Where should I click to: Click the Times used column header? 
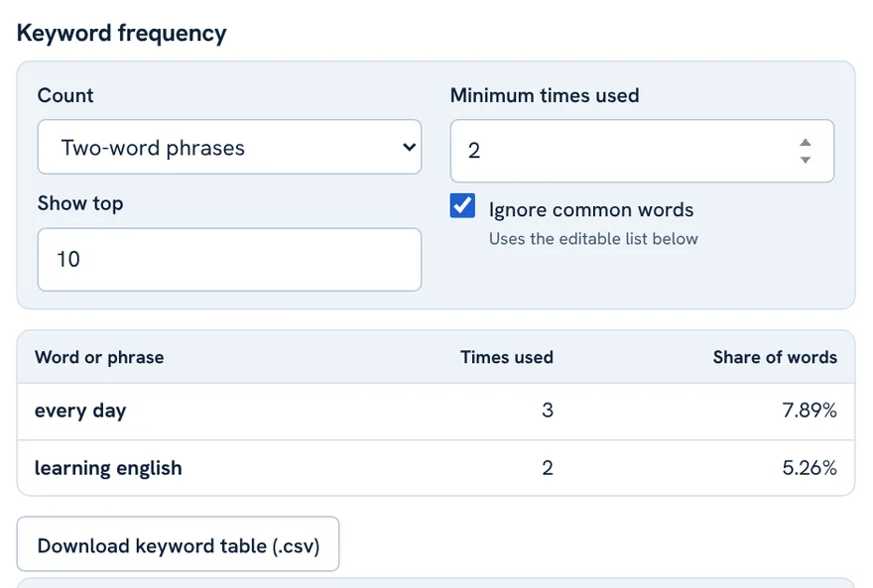[507, 357]
